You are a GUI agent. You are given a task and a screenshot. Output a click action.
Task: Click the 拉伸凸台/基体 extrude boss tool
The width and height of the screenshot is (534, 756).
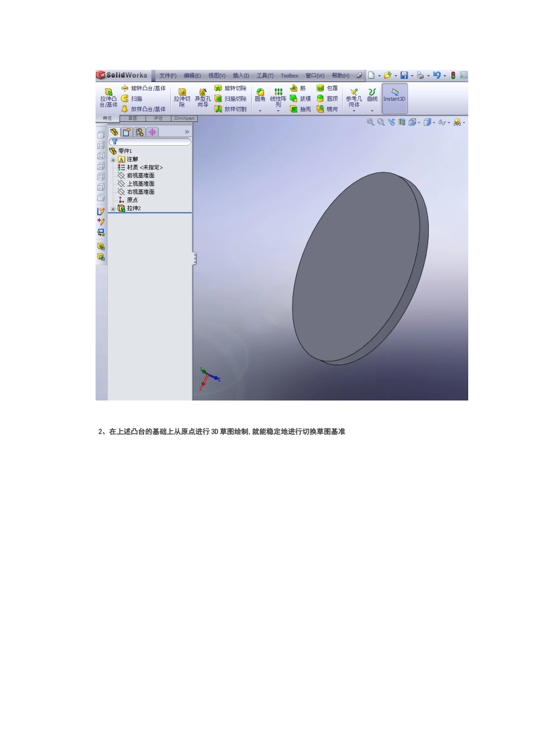tap(108, 98)
